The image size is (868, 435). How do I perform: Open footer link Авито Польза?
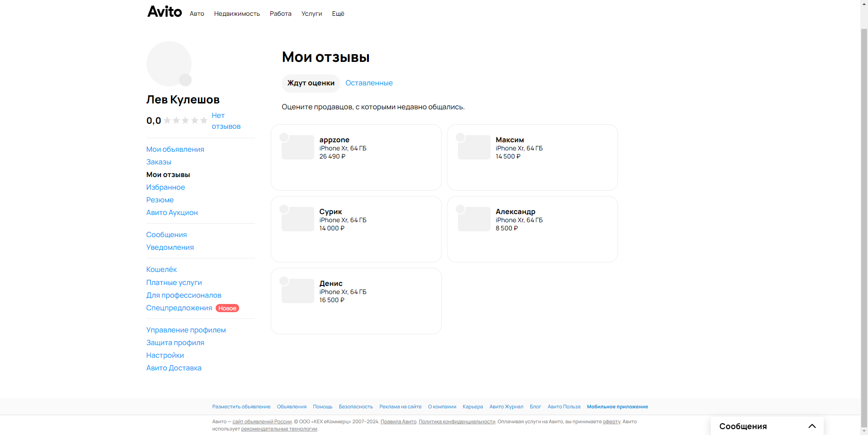coord(564,407)
